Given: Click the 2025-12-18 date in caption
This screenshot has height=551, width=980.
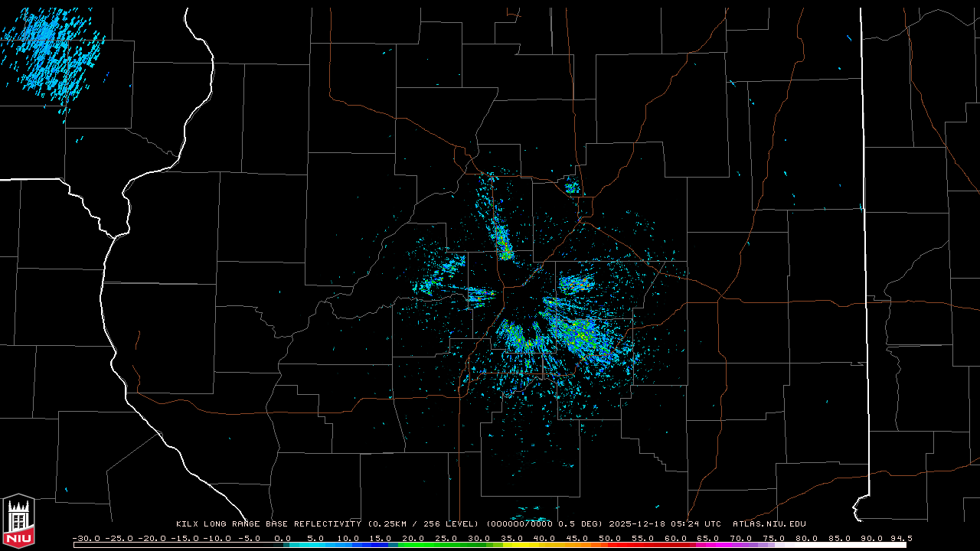Looking at the screenshot, I should coord(639,524).
